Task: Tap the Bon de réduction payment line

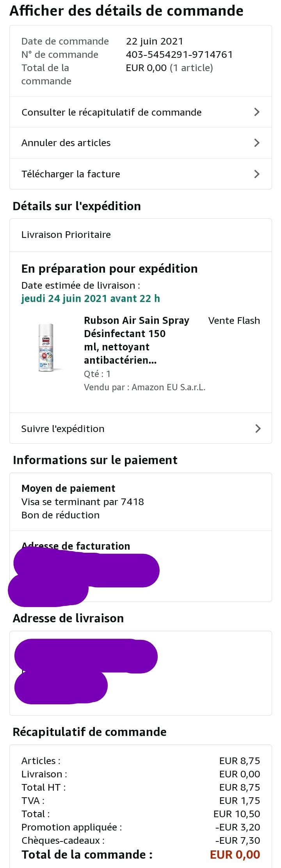Action: [x=60, y=515]
